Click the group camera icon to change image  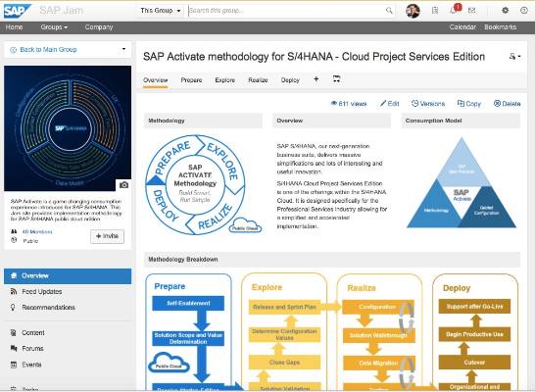123,185
